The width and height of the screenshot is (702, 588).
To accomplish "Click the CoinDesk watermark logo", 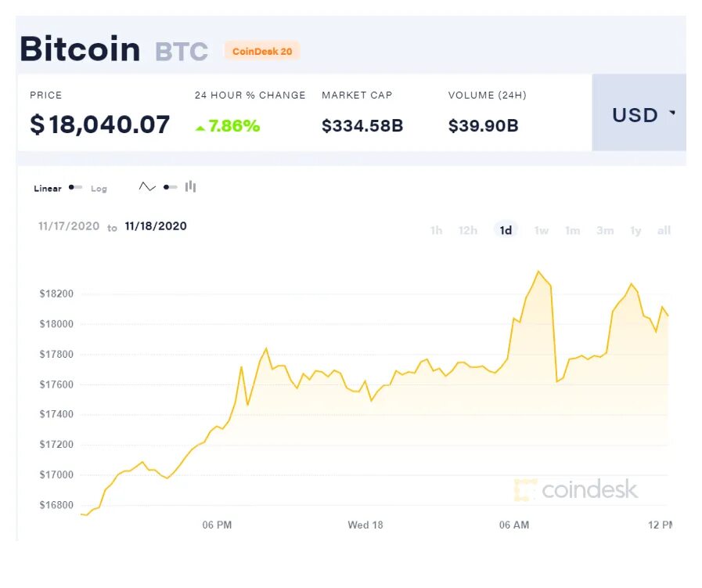I will pyautogui.click(x=576, y=489).
